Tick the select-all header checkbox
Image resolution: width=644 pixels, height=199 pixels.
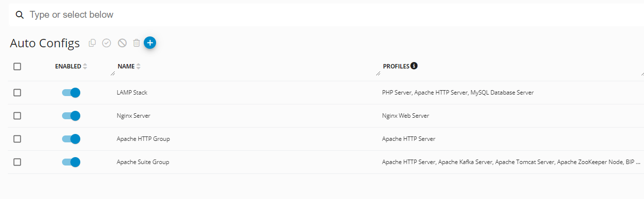coord(17,66)
